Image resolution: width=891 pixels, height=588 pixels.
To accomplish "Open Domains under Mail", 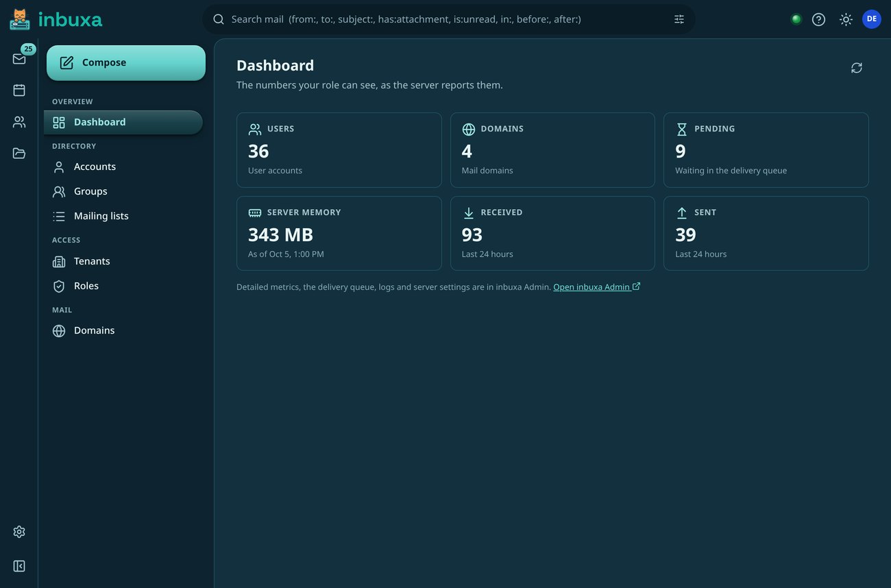I will click(123, 330).
